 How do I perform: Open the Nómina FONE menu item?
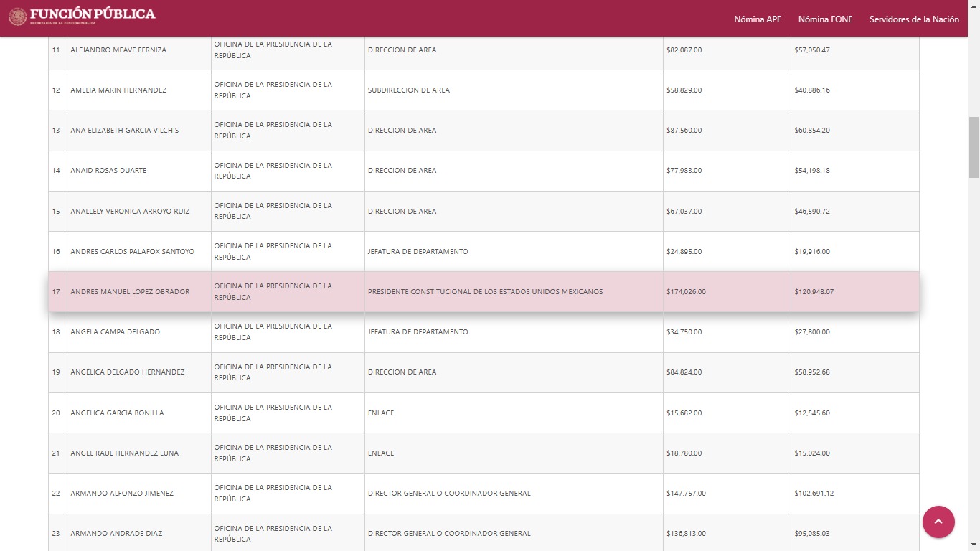[x=825, y=19]
